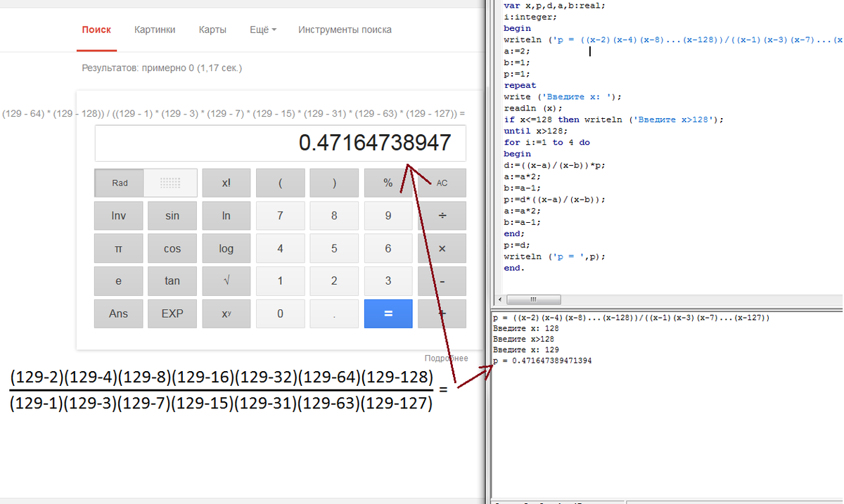Click the decimal point key
The height and width of the screenshot is (504, 844).
tap(334, 314)
